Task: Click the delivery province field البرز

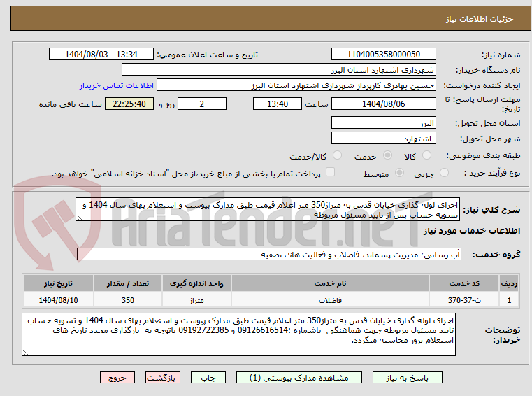Action: 383,122
